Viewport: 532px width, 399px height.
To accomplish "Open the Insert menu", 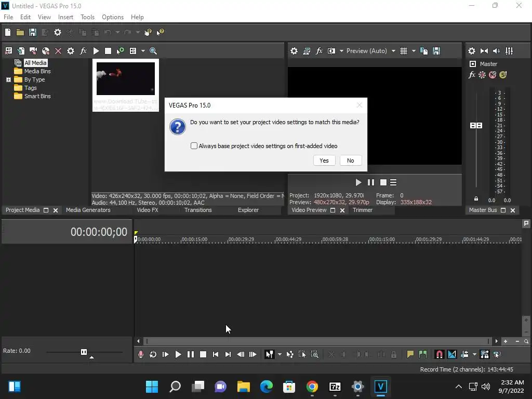I will pos(65,17).
